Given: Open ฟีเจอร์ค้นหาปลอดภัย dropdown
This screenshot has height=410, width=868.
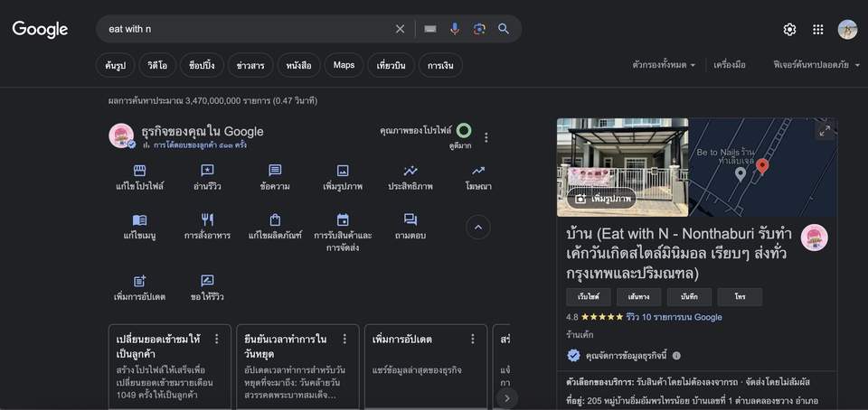Looking at the screenshot, I should pyautogui.click(x=816, y=65).
